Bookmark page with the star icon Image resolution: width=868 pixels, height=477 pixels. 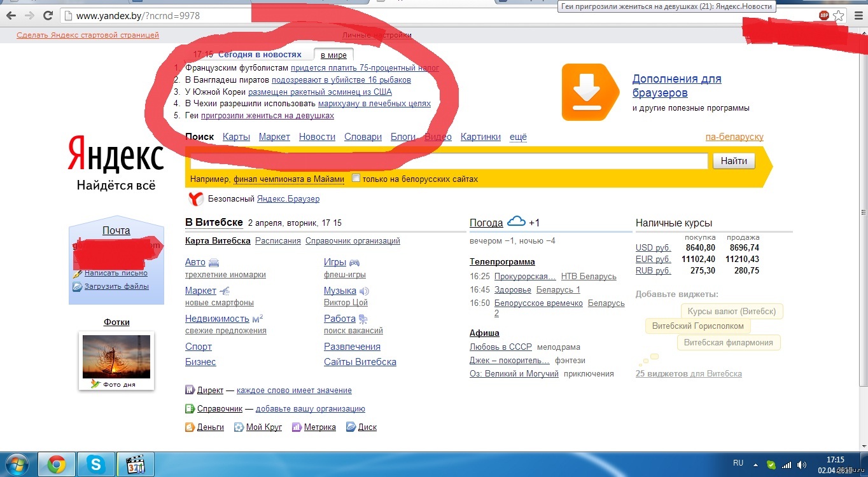[x=839, y=16]
